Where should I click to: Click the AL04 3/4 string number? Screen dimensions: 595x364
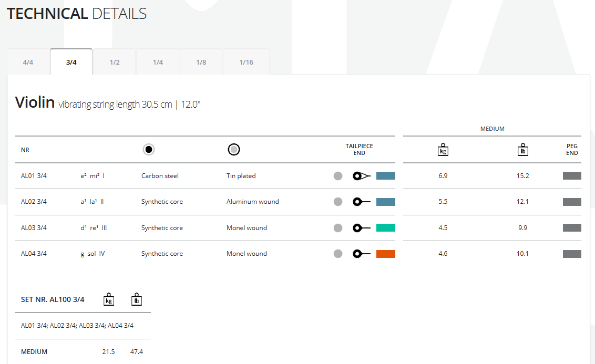tap(34, 254)
